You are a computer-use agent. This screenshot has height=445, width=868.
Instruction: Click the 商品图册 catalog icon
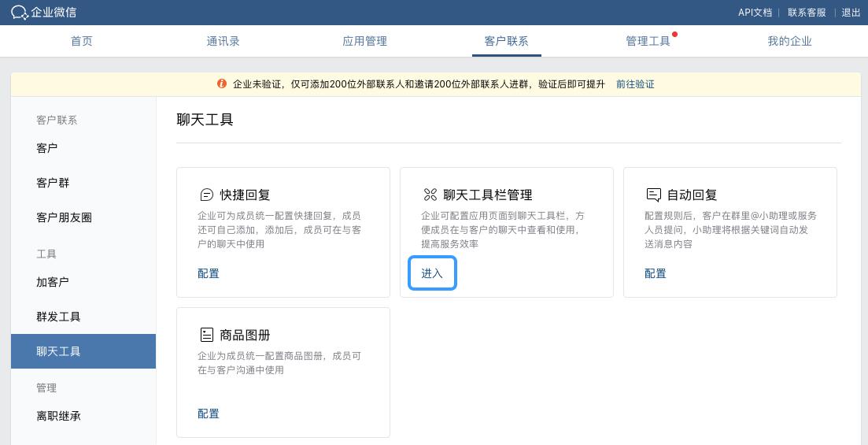click(x=207, y=335)
